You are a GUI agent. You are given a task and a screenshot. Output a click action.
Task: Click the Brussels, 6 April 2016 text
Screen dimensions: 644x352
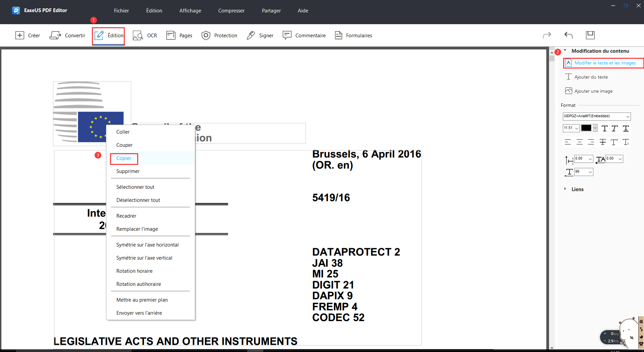pos(366,154)
